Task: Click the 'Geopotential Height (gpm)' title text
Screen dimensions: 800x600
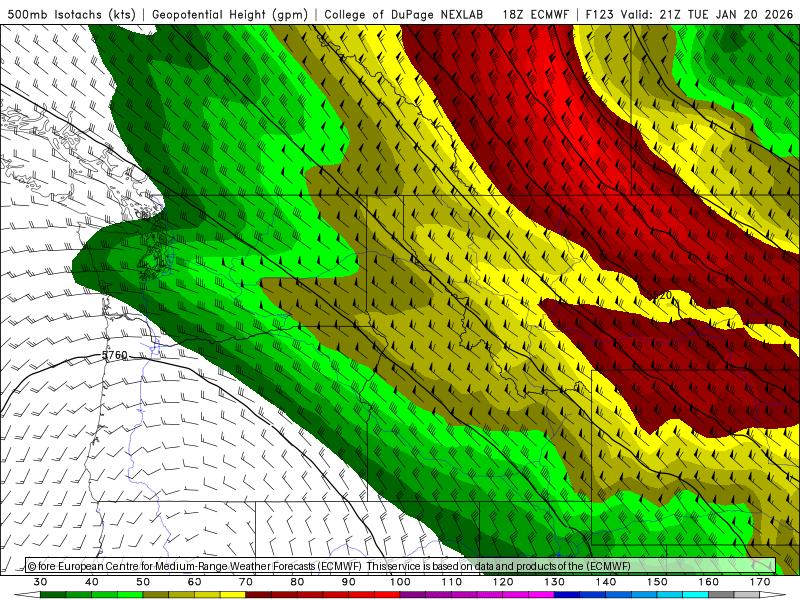Action: pyautogui.click(x=230, y=15)
